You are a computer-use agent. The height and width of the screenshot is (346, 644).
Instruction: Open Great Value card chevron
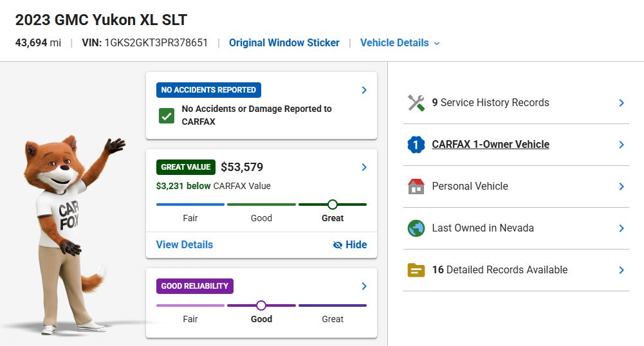point(364,167)
